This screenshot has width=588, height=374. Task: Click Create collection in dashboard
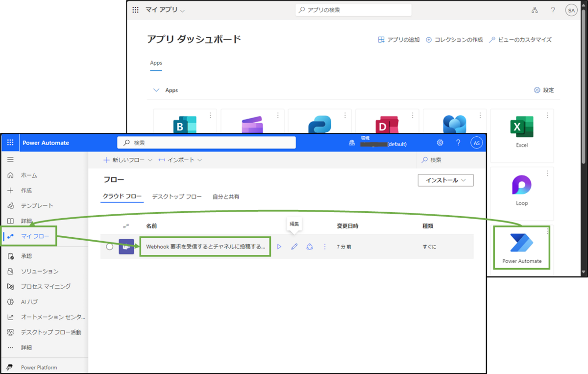coord(454,40)
